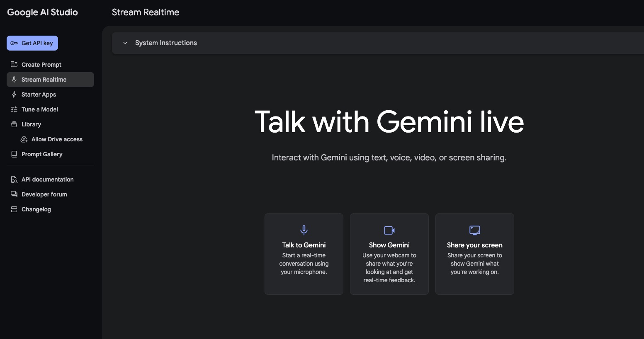Click the chat icon beside Developer forum
Image resolution: width=644 pixels, height=339 pixels.
(14, 194)
